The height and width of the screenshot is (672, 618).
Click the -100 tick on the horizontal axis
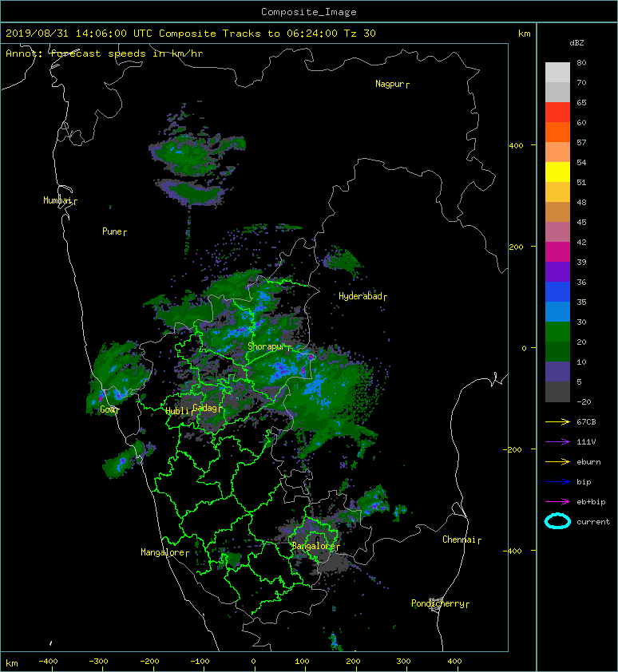[x=200, y=662]
